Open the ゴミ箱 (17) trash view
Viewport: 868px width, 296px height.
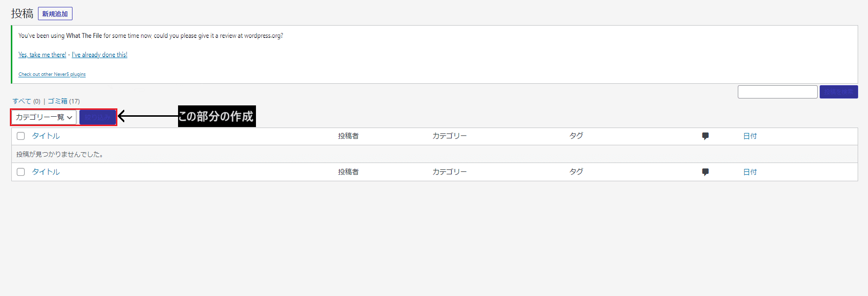pyautogui.click(x=64, y=101)
